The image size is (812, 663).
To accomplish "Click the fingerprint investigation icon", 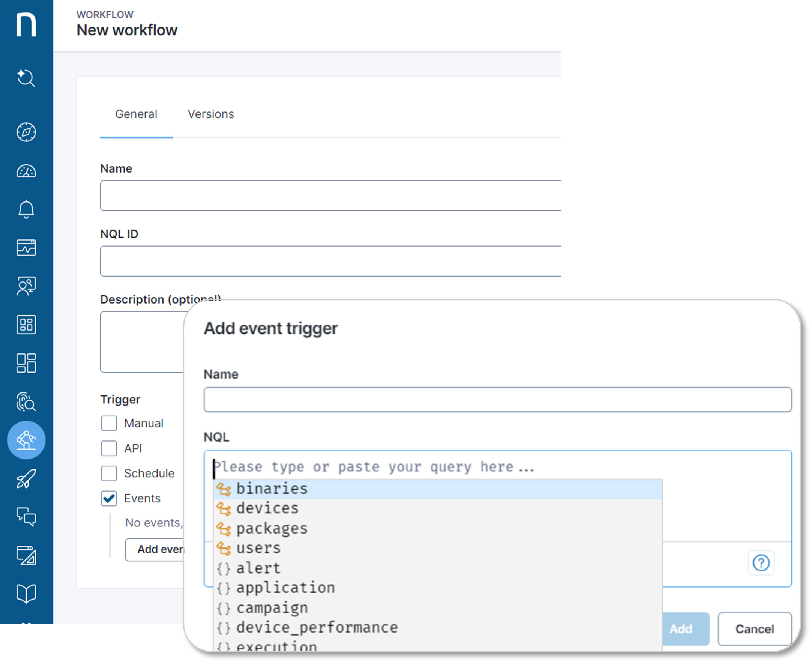I will click(26, 402).
